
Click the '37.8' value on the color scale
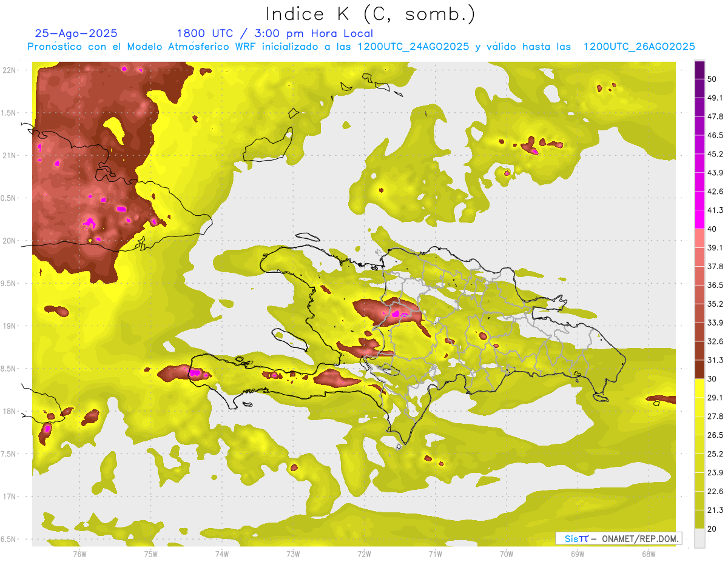pos(715,266)
